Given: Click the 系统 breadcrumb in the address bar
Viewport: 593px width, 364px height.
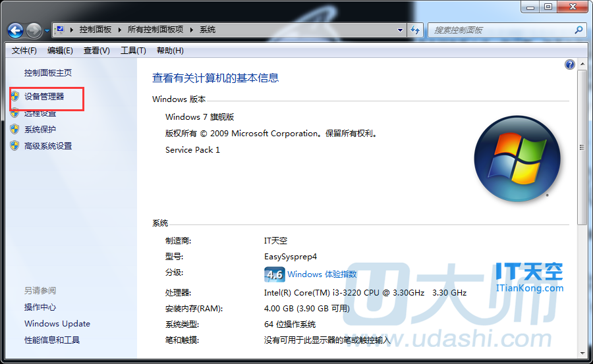Looking at the screenshot, I should 208,30.
